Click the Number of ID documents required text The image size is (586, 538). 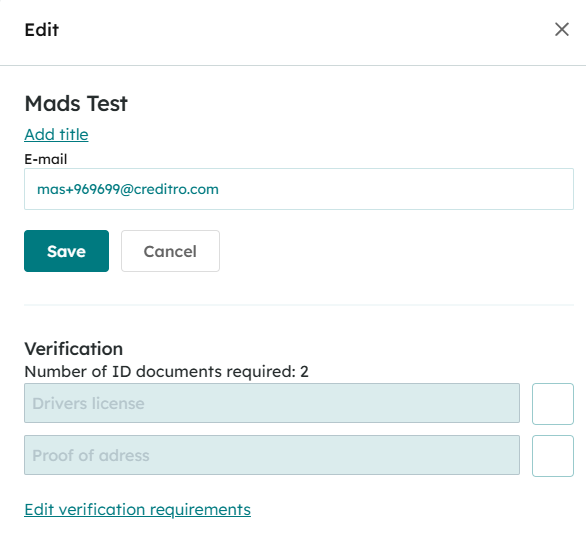pyautogui.click(x=166, y=372)
